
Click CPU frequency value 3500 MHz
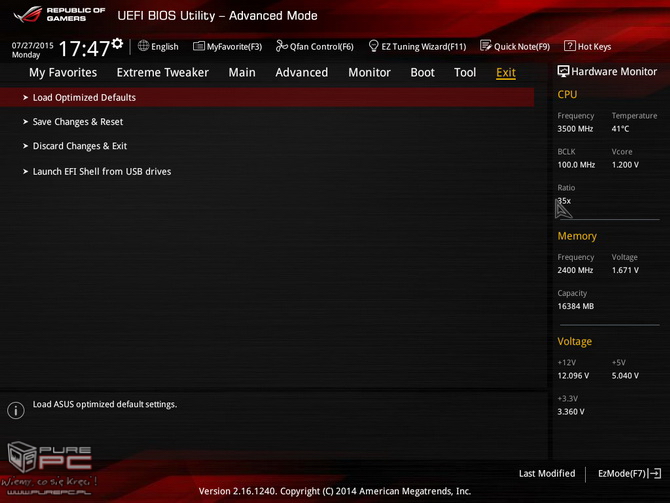pos(575,129)
